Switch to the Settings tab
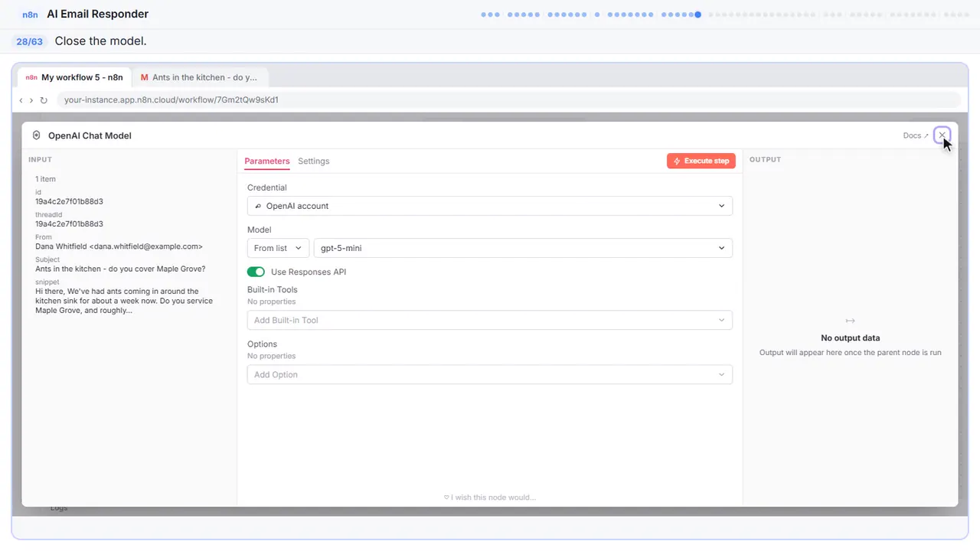 pos(314,161)
